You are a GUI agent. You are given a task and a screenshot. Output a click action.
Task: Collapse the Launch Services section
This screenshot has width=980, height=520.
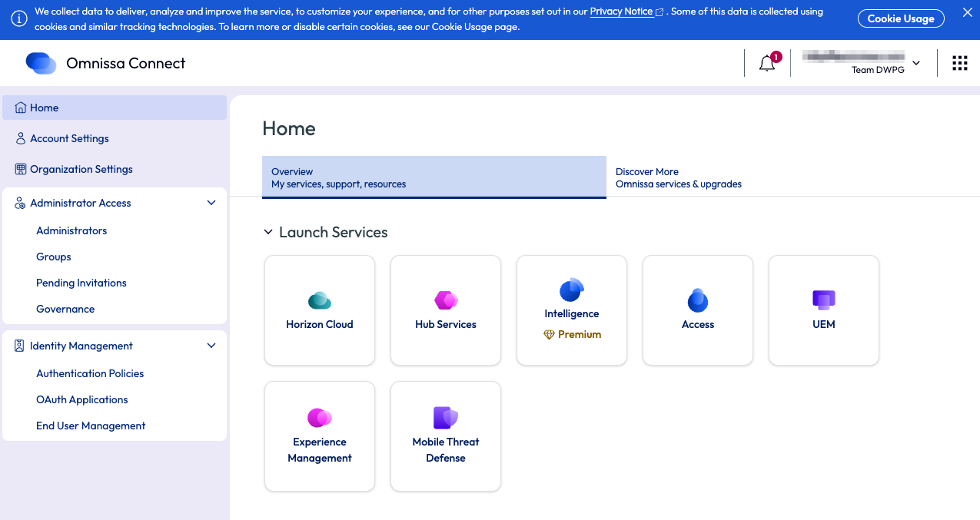pyautogui.click(x=268, y=232)
